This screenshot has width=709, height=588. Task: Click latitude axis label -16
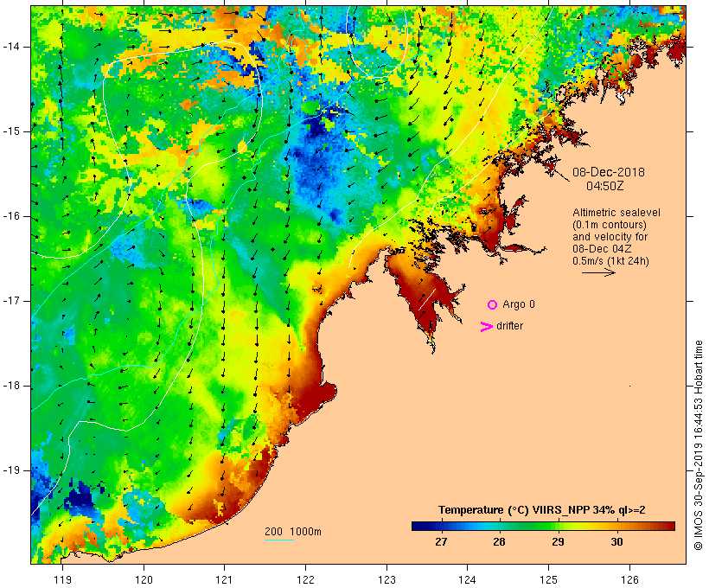11,216
